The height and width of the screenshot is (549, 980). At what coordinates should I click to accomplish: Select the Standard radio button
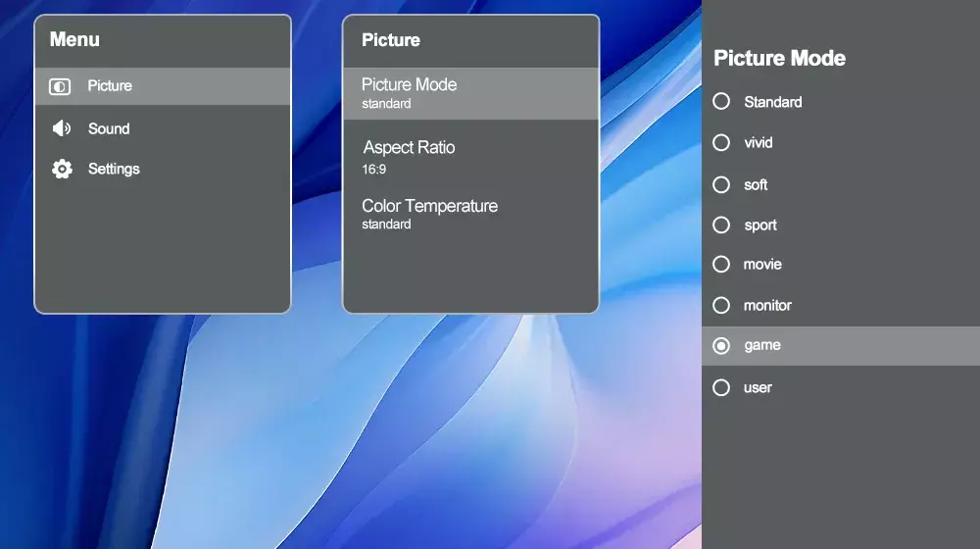coord(721,102)
